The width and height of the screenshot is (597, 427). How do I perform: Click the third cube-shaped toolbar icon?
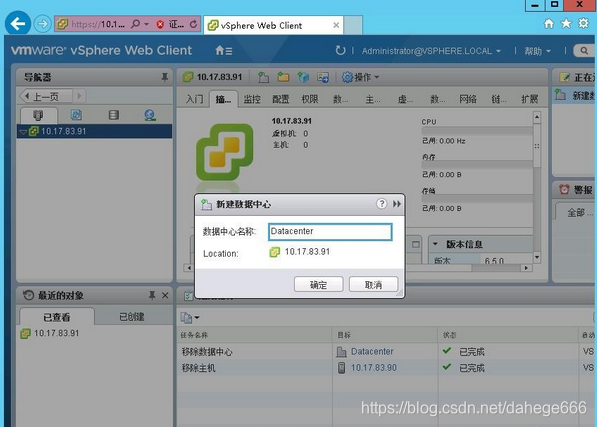pos(303,77)
